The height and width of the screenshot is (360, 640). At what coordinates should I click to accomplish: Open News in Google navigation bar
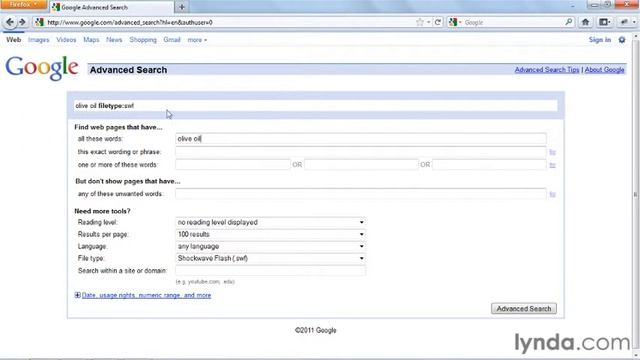pos(114,40)
